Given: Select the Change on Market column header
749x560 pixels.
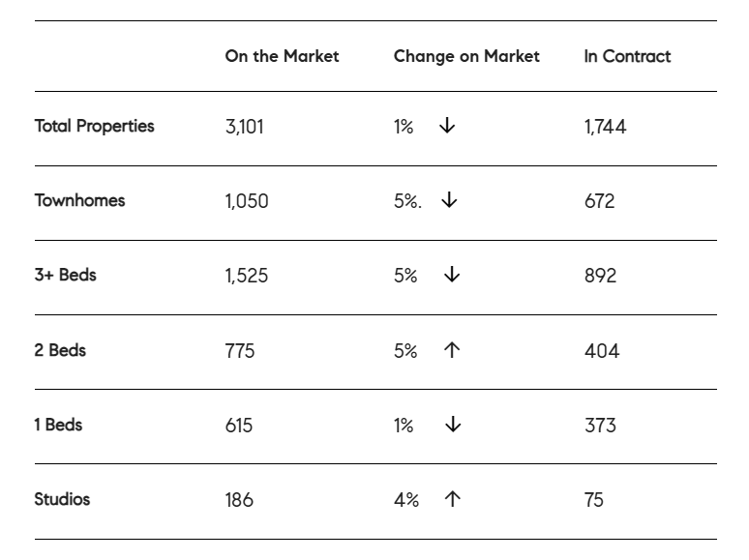Looking at the screenshot, I should 466,56.
